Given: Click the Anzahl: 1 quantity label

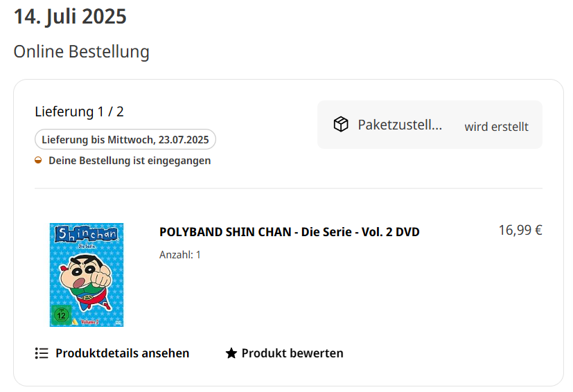Looking at the screenshot, I should coord(179,255).
